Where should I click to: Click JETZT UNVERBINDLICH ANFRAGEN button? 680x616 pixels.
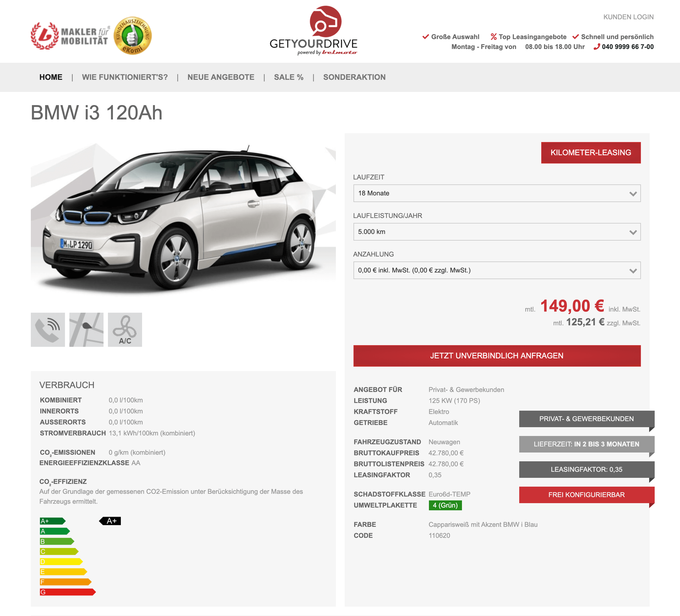[x=497, y=356]
